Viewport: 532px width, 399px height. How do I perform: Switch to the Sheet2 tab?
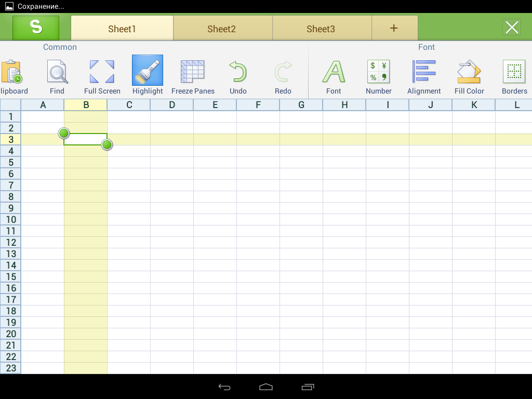coord(222,29)
